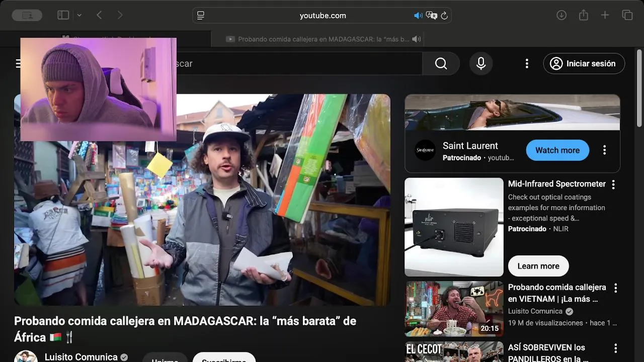644x362 pixels.
Task: Click the Saint Laurent ad banner image
Action: pyautogui.click(x=512, y=112)
